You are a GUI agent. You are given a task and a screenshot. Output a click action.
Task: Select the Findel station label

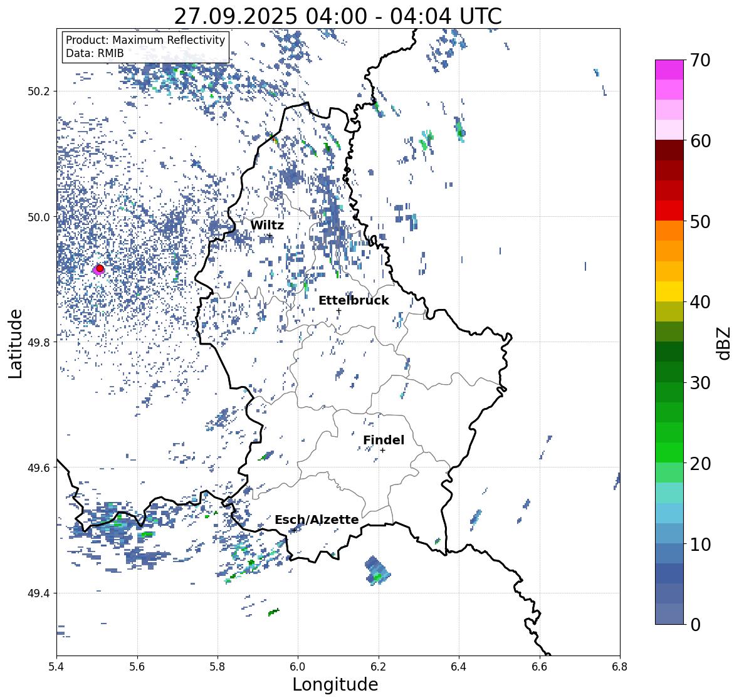(x=384, y=440)
